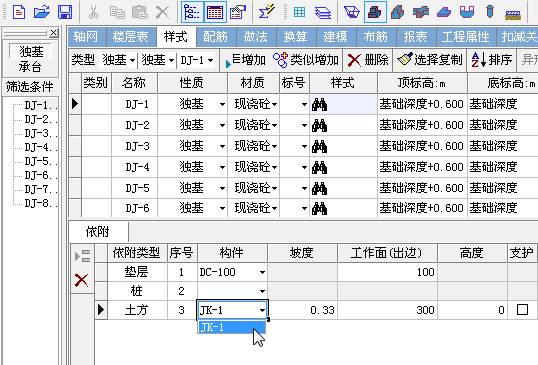The height and width of the screenshot is (365, 538).
Task: Open JK-1 构件 combo box arrow
Action: (x=262, y=310)
